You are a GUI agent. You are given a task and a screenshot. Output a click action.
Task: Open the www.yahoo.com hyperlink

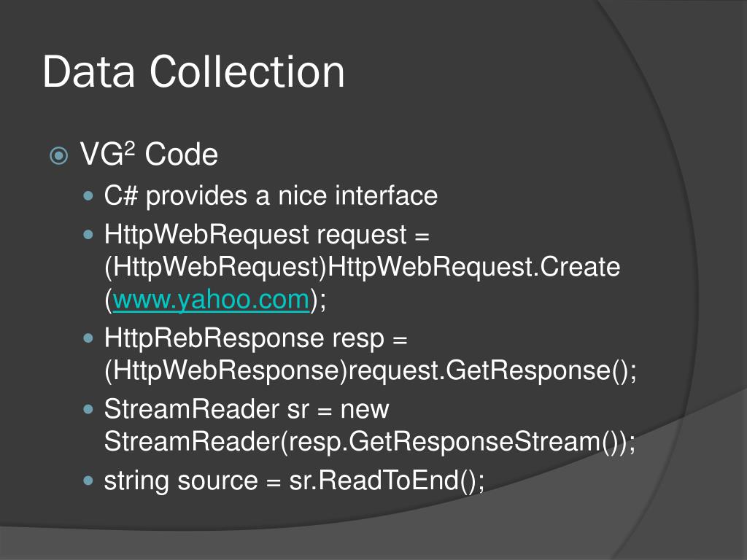pyautogui.click(x=211, y=300)
